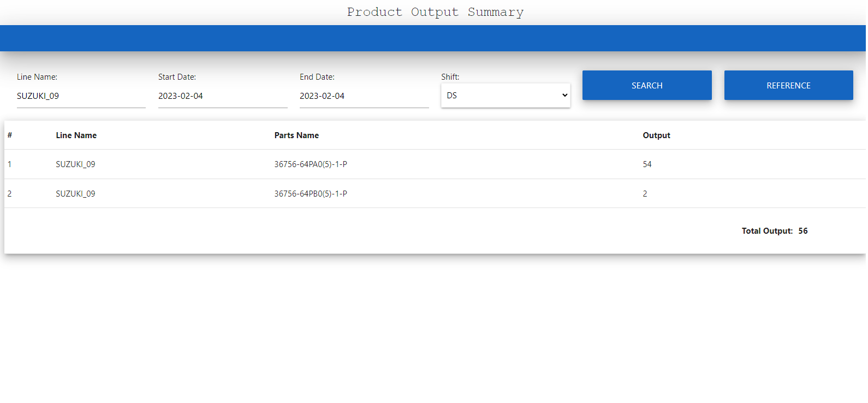The width and height of the screenshot is (868, 403).
Task: Click the Line Name input field
Action: (x=81, y=96)
